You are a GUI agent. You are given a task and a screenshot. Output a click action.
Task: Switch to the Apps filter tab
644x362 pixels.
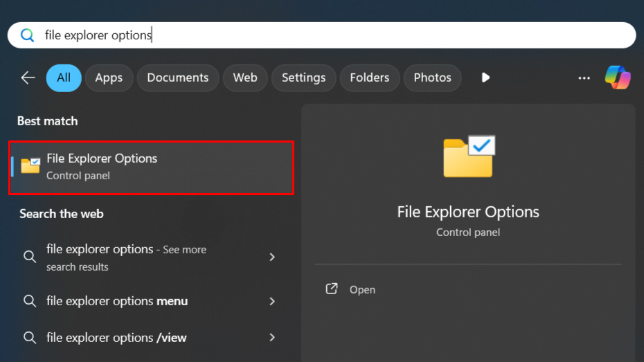point(109,78)
